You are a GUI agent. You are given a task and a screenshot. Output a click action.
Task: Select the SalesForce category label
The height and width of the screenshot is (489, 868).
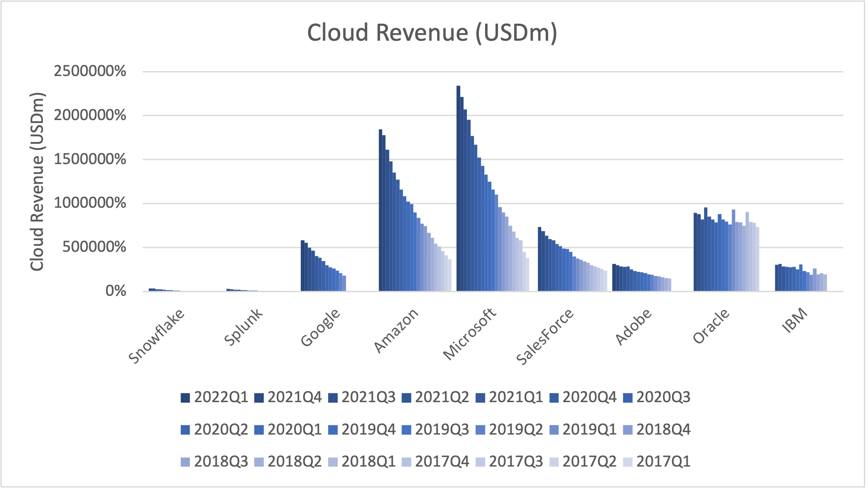point(545,337)
